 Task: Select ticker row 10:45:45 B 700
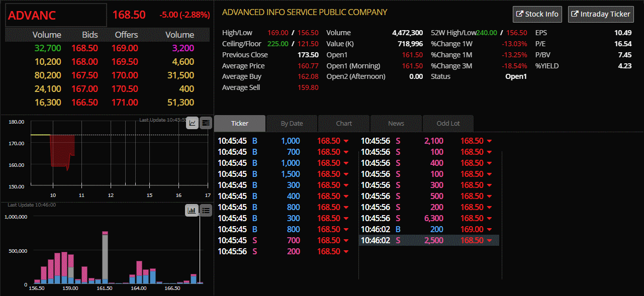(286, 152)
